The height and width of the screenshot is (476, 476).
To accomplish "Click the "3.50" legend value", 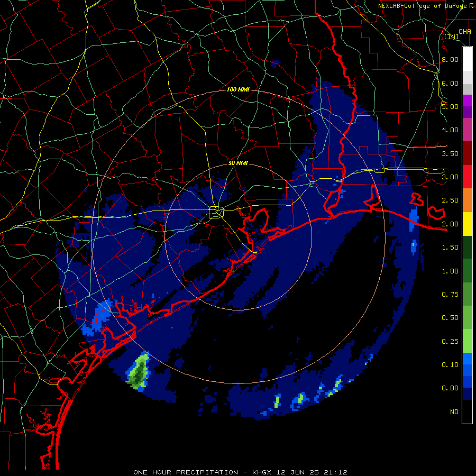I will [x=450, y=153].
